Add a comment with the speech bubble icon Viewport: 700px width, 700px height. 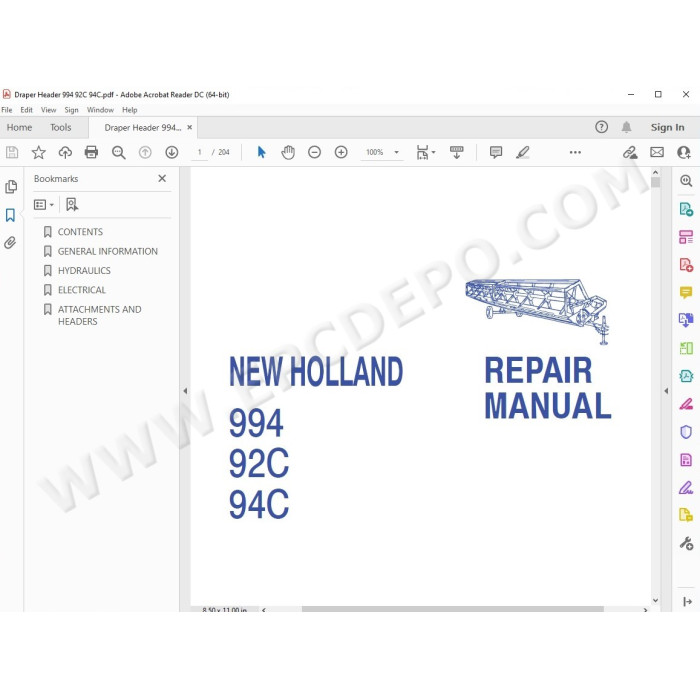(496, 153)
